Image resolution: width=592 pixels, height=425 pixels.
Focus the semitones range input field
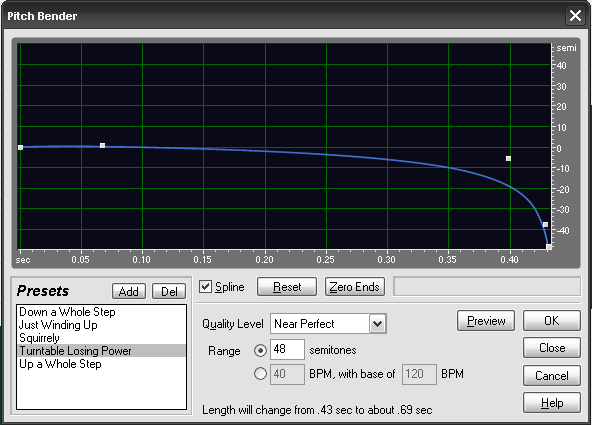click(x=287, y=349)
